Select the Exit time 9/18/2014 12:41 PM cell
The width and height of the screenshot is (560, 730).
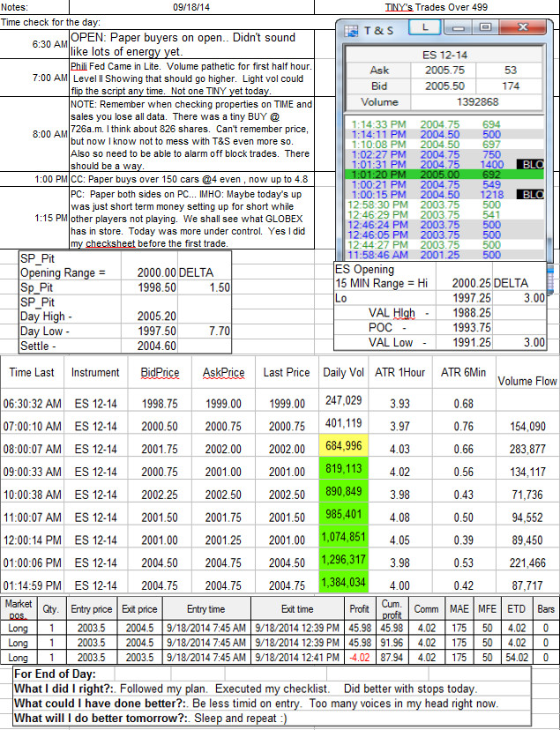click(297, 658)
